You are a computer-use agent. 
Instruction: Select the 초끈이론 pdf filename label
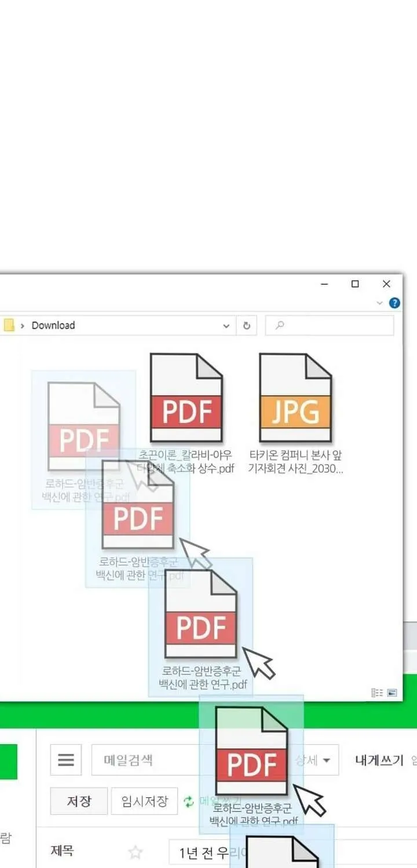coord(185,462)
